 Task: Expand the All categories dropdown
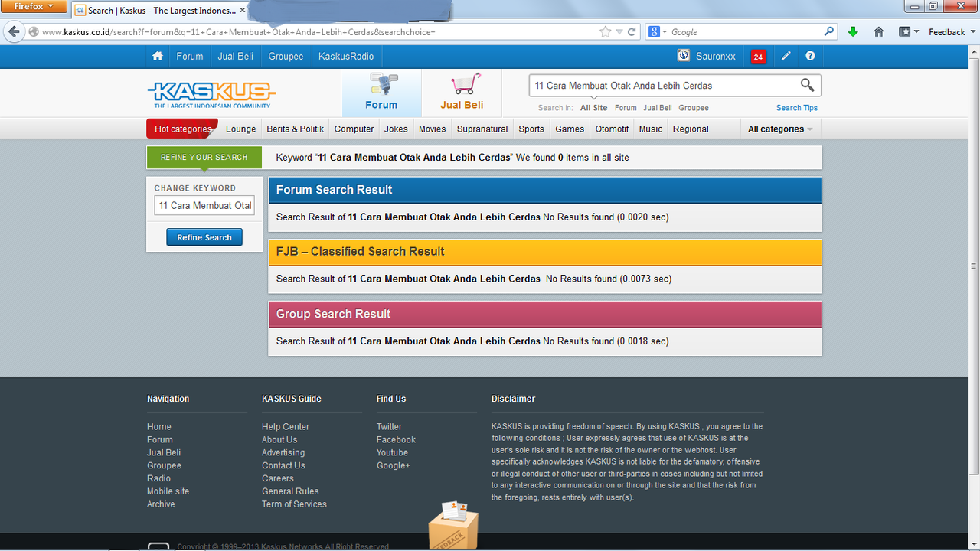(780, 129)
